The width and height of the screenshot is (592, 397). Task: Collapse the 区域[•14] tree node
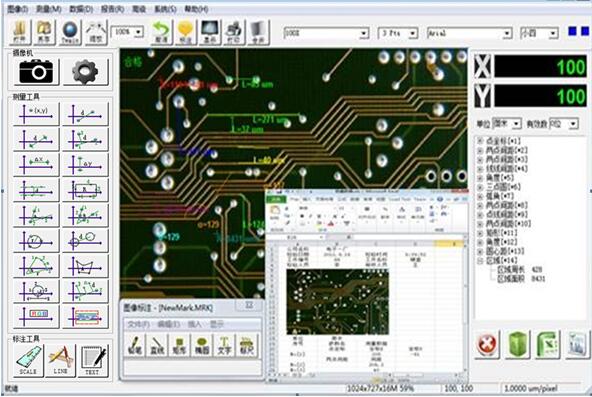[x=480, y=261]
